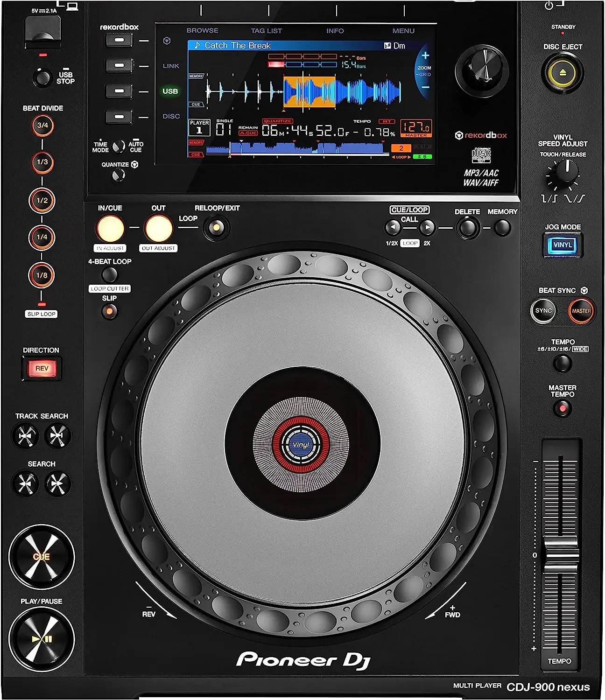Viewport: 605px width, 700px height.
Task: Click the loop OUT button
Action: coord(159,229)
